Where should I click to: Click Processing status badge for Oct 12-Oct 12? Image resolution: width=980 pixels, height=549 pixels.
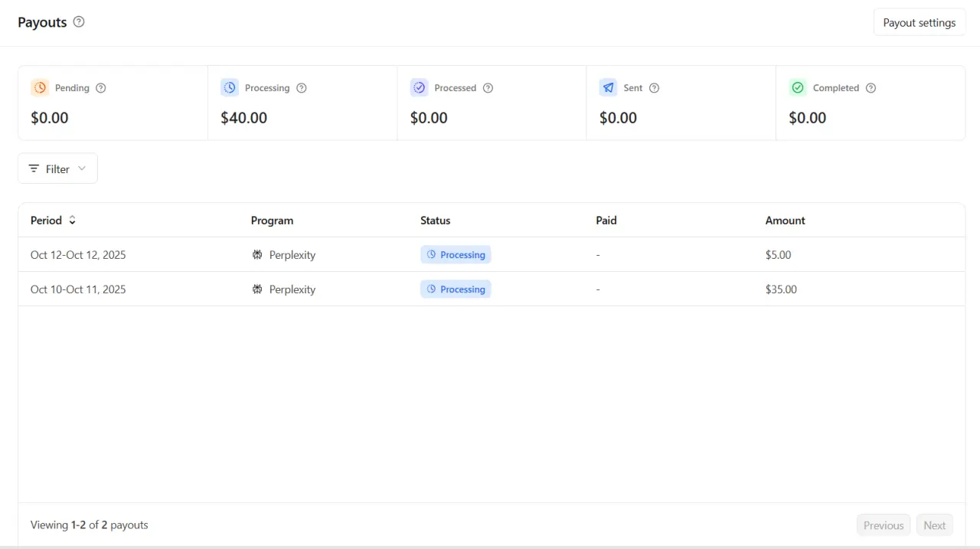[456, 255]
